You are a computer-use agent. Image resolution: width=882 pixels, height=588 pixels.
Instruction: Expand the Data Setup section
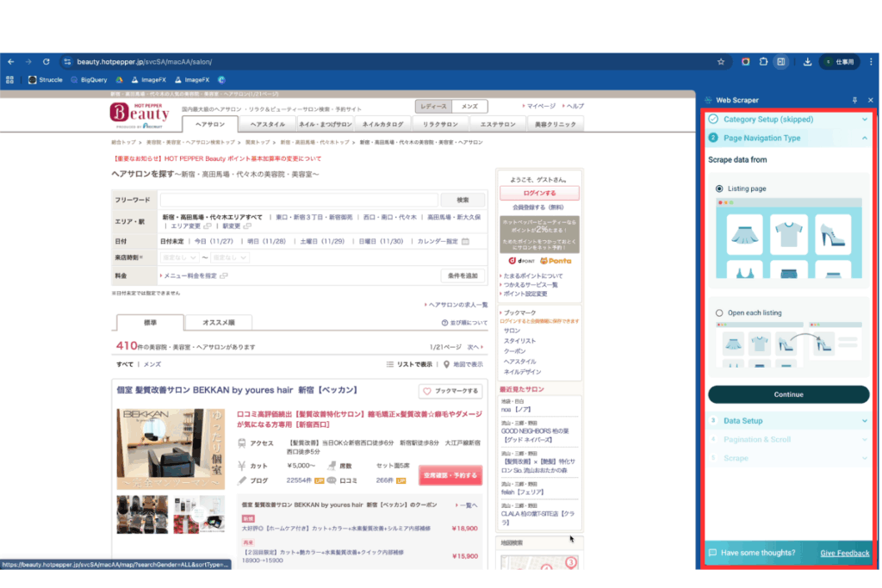788,421
